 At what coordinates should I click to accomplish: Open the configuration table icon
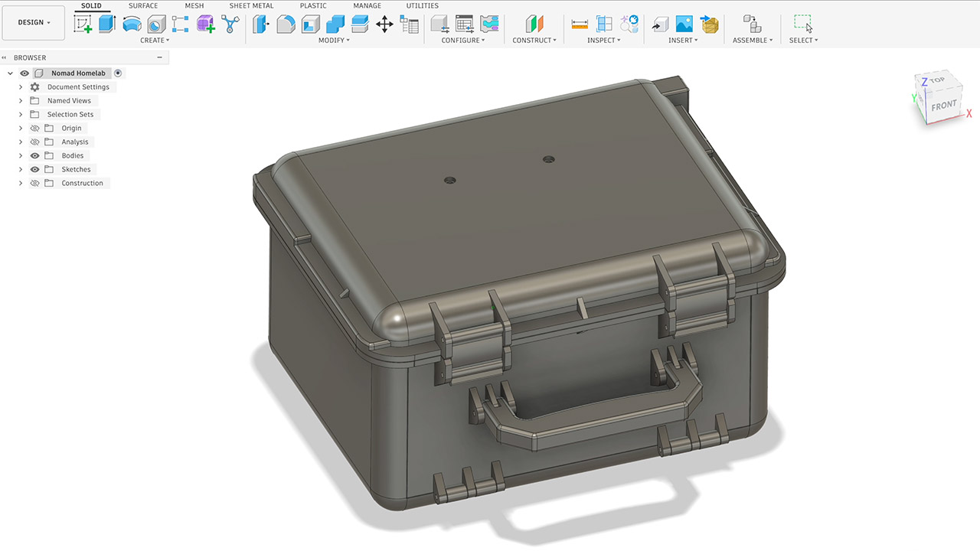(465, 24)
